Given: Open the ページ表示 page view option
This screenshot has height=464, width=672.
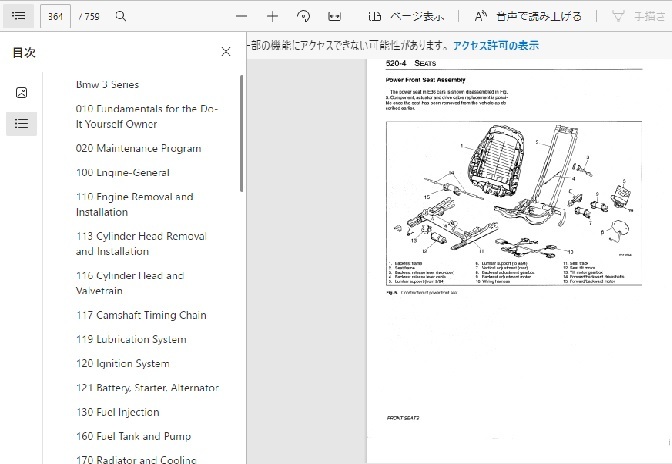Looking at the screenshot, I should [x=406, y=17].
